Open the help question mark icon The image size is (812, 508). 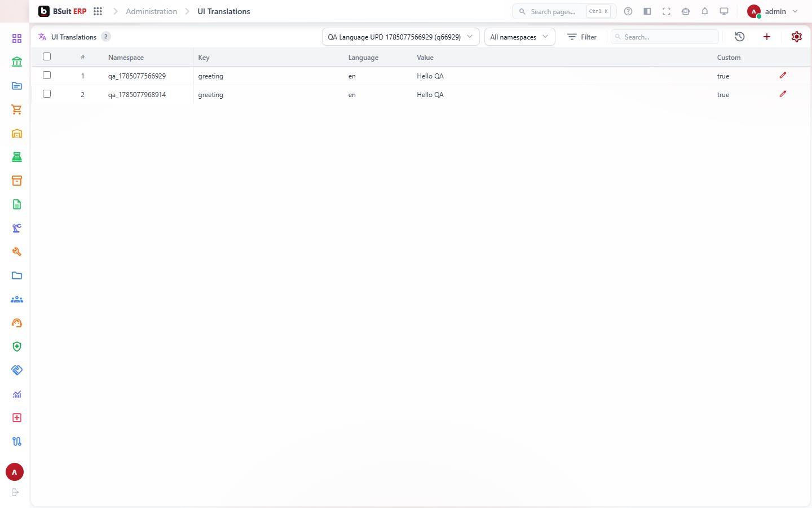(628, 11)
